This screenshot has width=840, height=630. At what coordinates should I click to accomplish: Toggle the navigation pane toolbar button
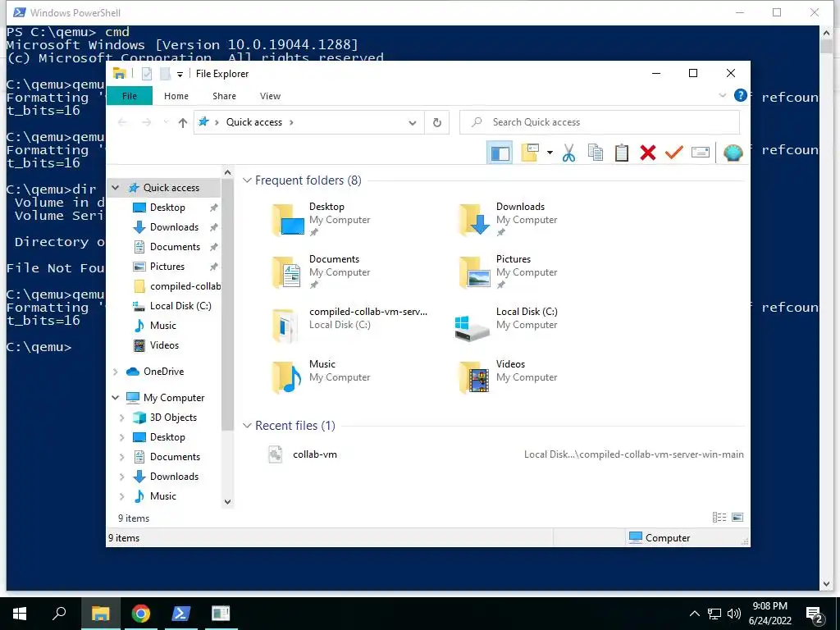500,153
